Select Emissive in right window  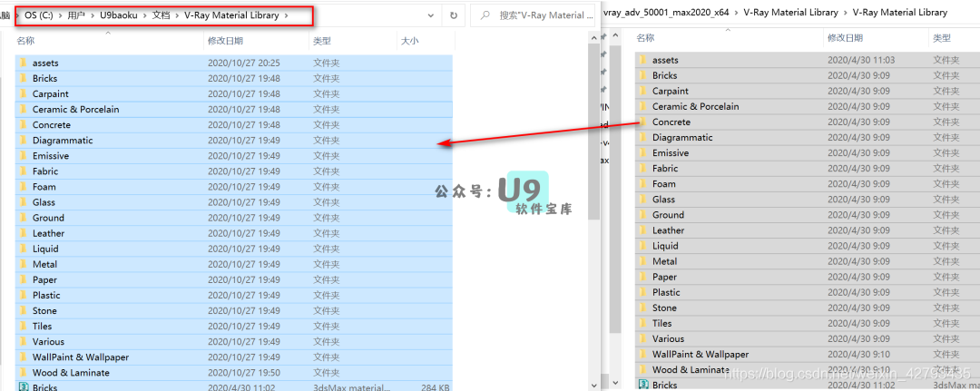tap(671, 153)
